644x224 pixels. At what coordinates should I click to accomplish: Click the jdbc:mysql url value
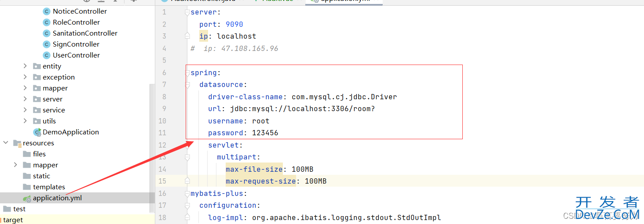pos(302,108)
